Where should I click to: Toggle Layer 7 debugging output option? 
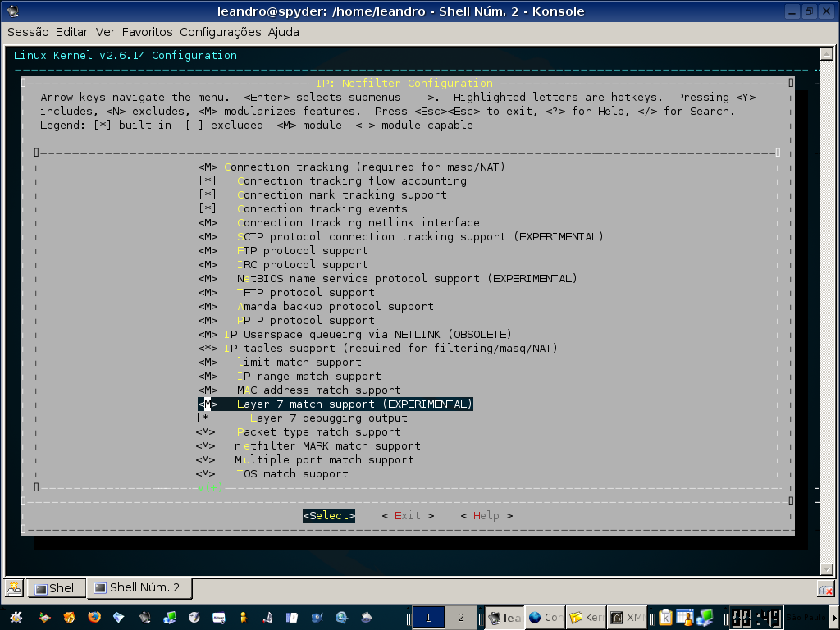(302, 418)
